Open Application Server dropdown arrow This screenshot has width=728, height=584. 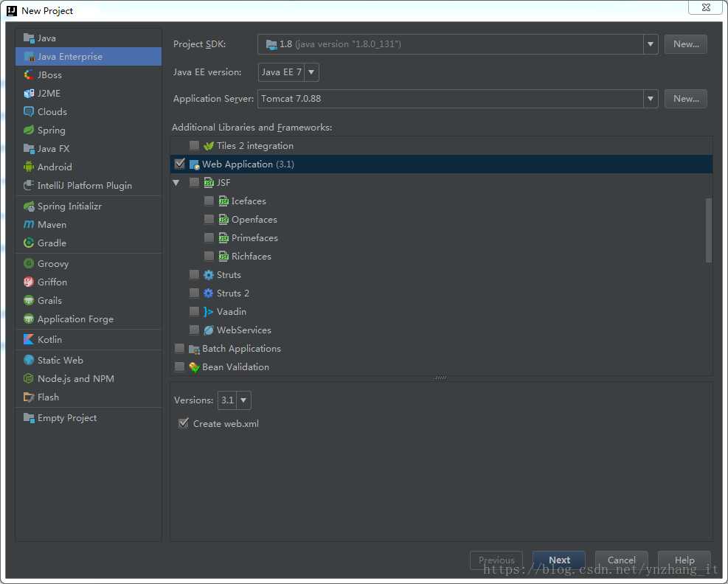[651, 98]
